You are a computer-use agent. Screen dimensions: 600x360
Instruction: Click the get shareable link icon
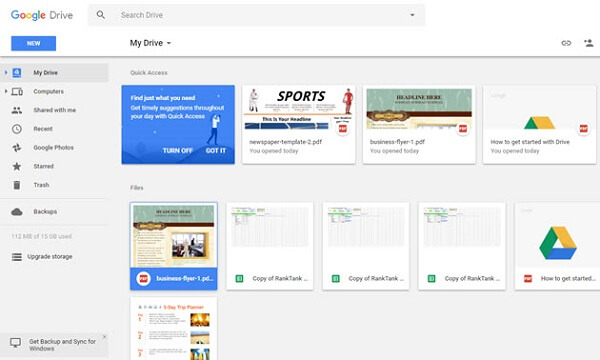[566, 43]
